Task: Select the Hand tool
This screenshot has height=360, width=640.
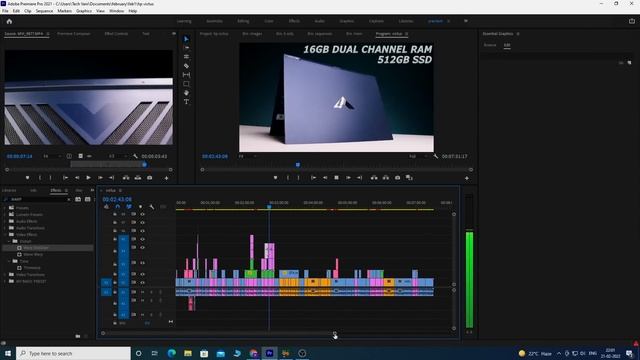Action: click(x=186, y=93)
